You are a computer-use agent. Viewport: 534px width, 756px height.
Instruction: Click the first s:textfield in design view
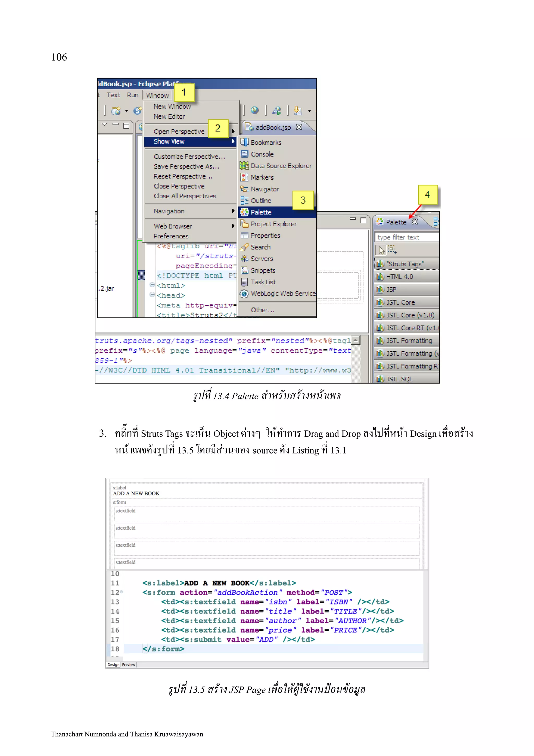click(x=267, y=514)
